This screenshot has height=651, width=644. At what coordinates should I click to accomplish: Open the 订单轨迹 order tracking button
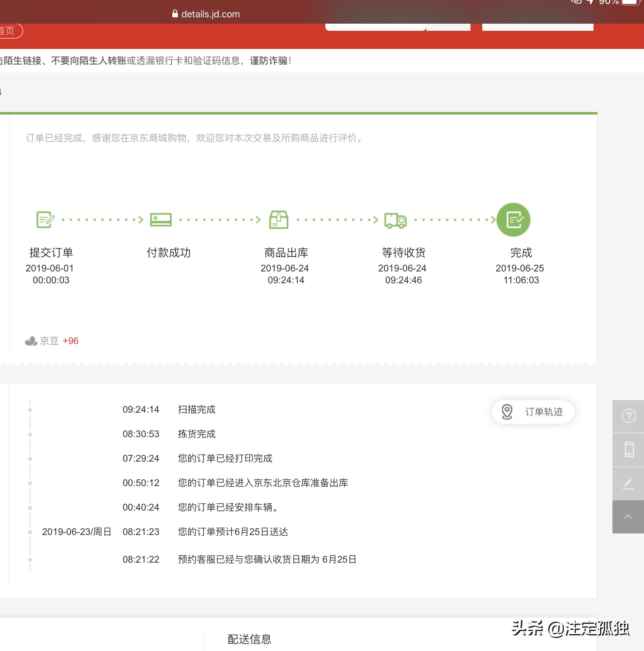[x=533, y=412]
